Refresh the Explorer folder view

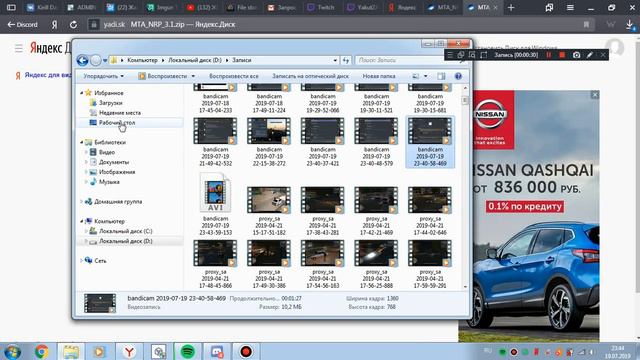click(346, 60)
